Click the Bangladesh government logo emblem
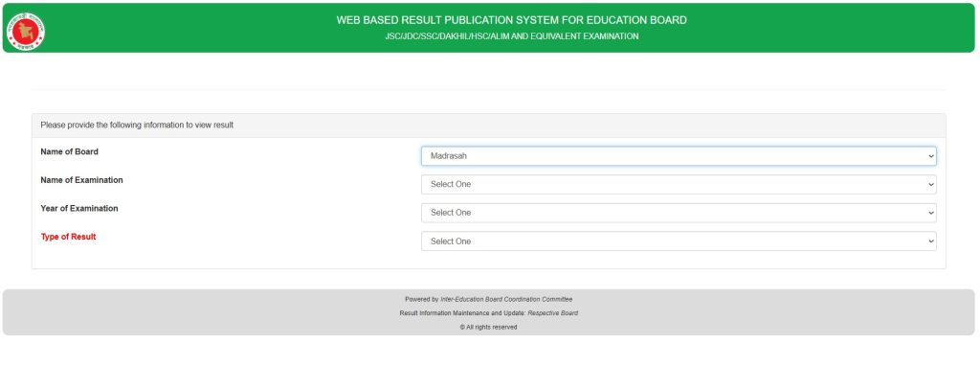The width and height of the screenshot is (980, 389). click(x=26, y=32)
